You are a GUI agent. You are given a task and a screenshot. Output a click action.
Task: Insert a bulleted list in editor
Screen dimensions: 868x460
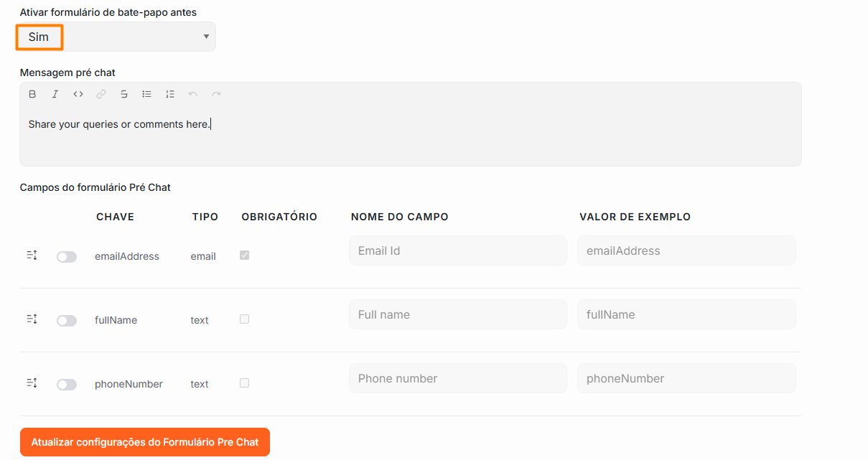click(x=147, y=94)
